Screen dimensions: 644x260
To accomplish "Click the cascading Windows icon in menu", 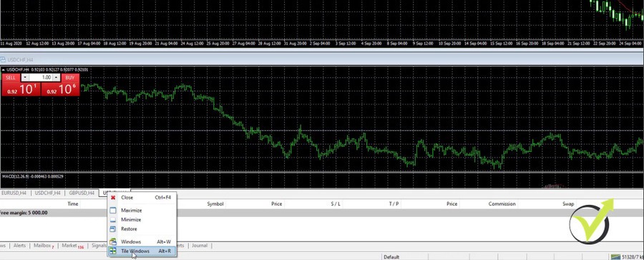I will pyautogui.click(x=113, y=242).
